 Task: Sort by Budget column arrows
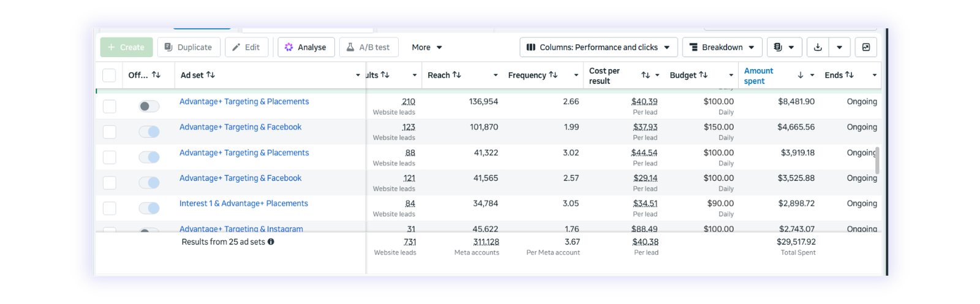click(703, 75)
